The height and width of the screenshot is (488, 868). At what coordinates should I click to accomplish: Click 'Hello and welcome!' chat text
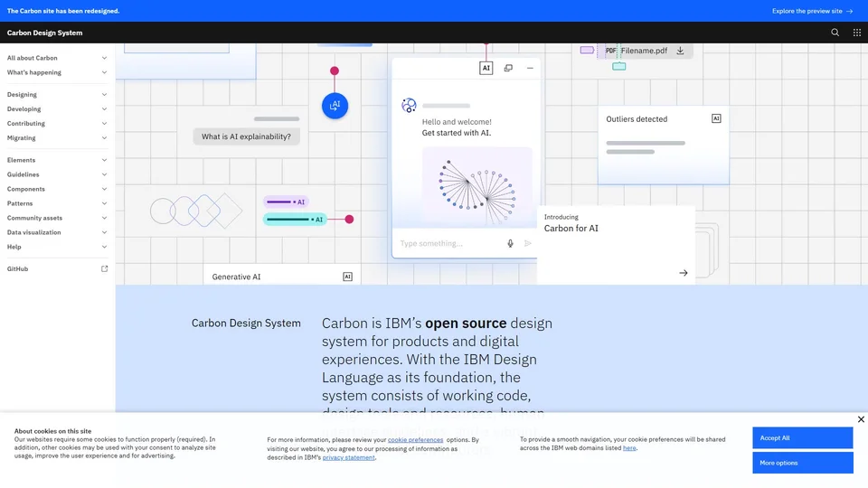(x=457, y=122)
